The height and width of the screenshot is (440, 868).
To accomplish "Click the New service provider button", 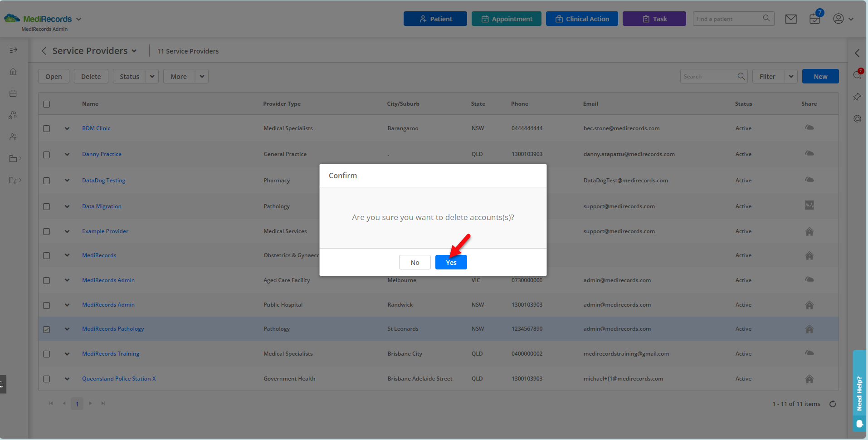I will coord(820,76).
